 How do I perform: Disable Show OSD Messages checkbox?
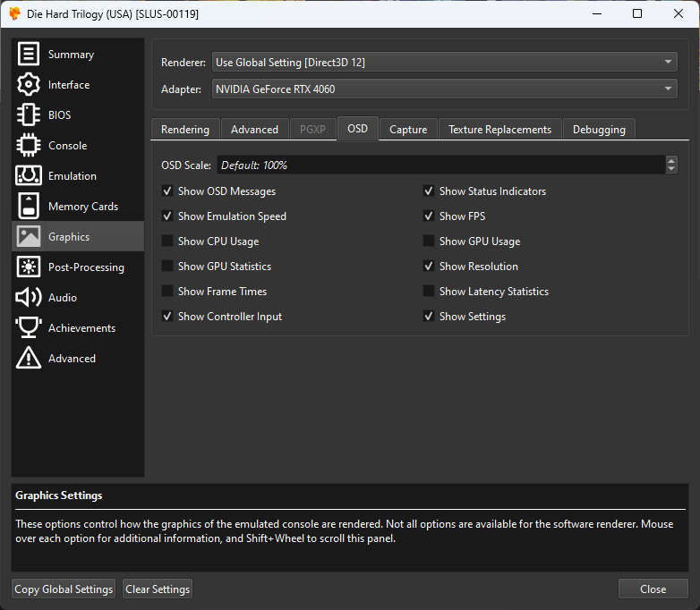(167, 191)
